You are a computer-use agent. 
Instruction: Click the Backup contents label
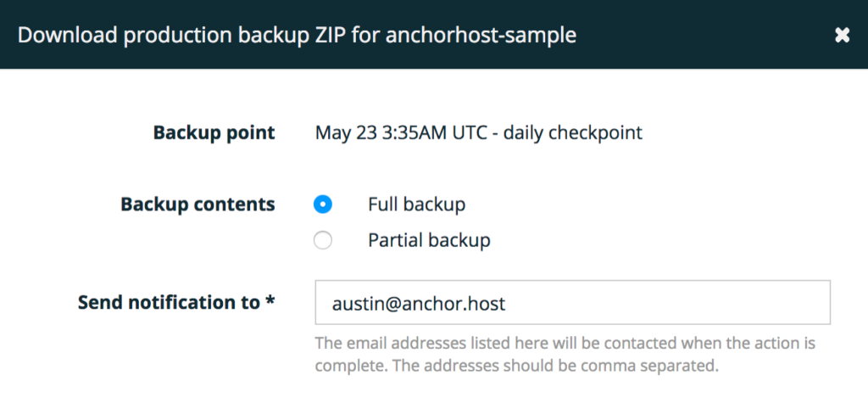(198, 204)
